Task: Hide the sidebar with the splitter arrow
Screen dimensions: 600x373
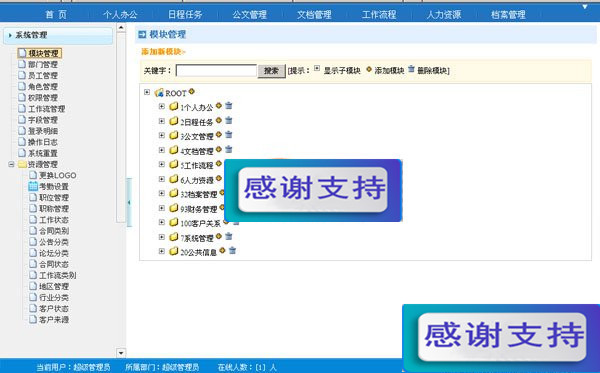Action: point(129,202)
